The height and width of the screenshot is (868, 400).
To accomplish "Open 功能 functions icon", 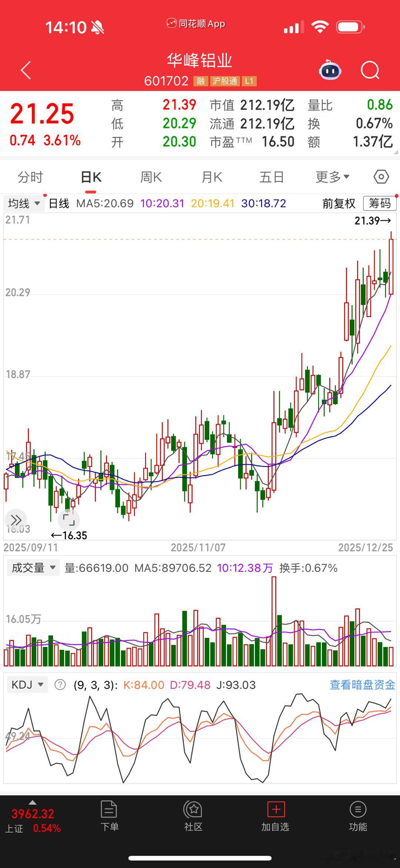I will 358,816.
